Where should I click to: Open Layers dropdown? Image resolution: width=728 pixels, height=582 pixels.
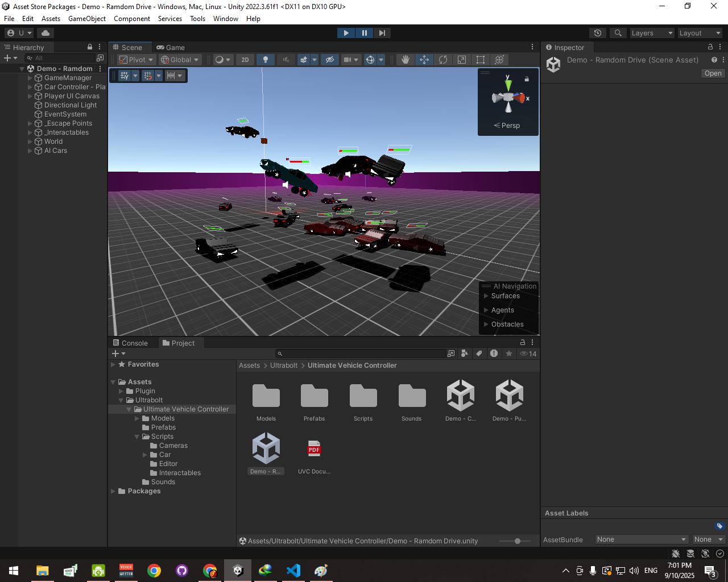[x=652, y=33]
